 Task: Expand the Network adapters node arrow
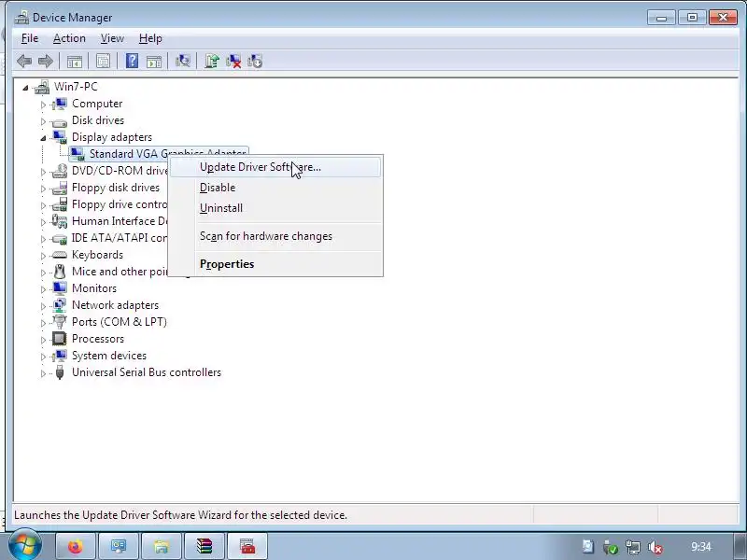click(x=43, y=306)
